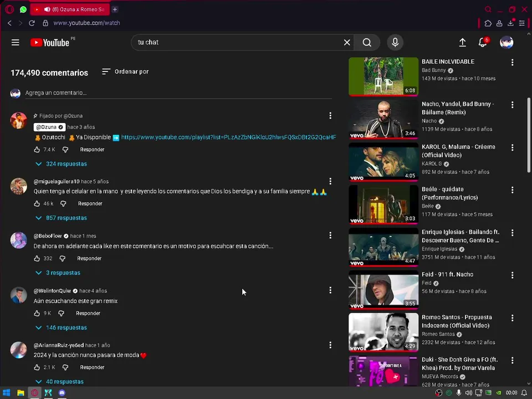532x399 pixels.
Task: Open a new browser tab
Action: 115,9
